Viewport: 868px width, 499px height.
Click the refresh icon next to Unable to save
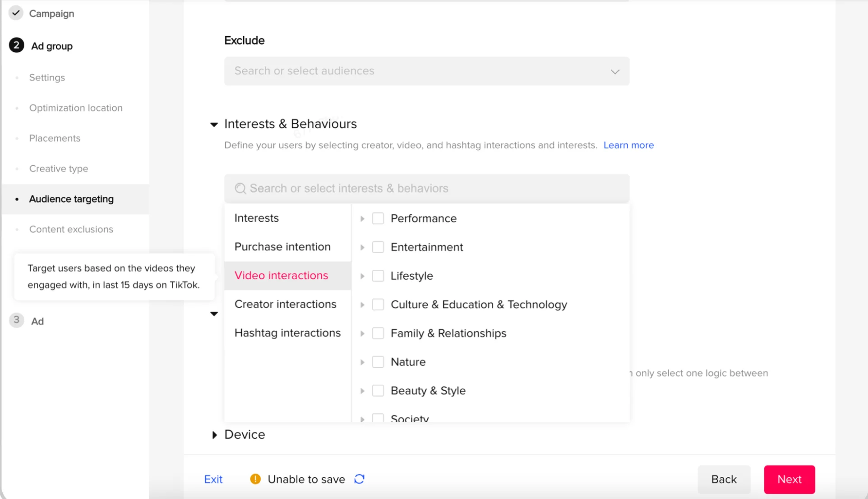tap(359, 479)
